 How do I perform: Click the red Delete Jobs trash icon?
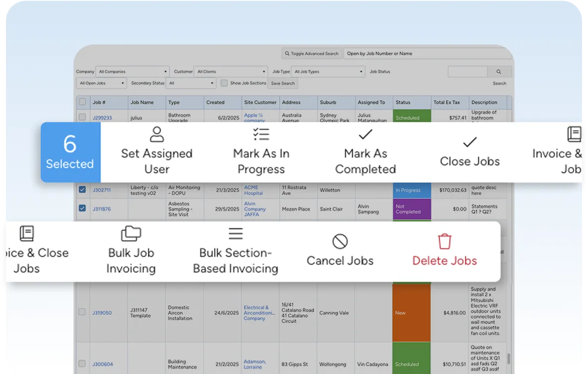click(x=444, y=241)
